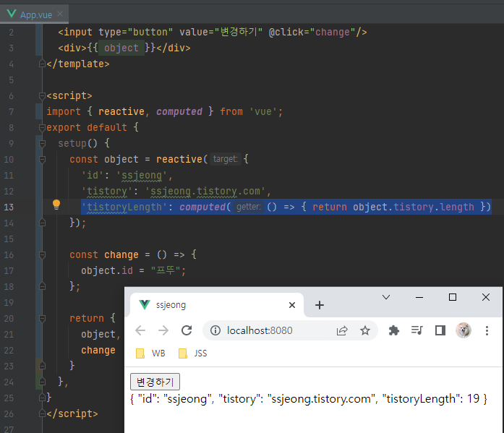The height and width of the screenshot is (433, 504).
Task: Click the 'getter:' inlay hint
Action: click(x=249, y=207)
